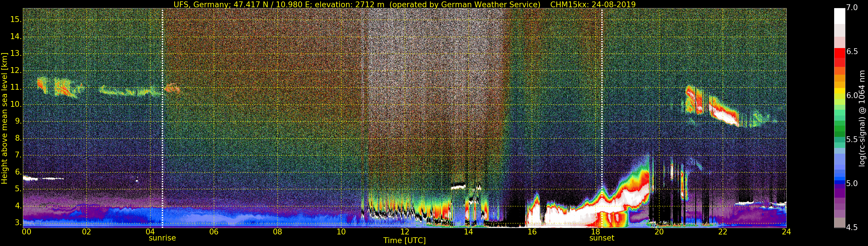Screen dimensions: 868x246
Task: Click the "4.5" colorbar tick label
Action: [852, 227]
